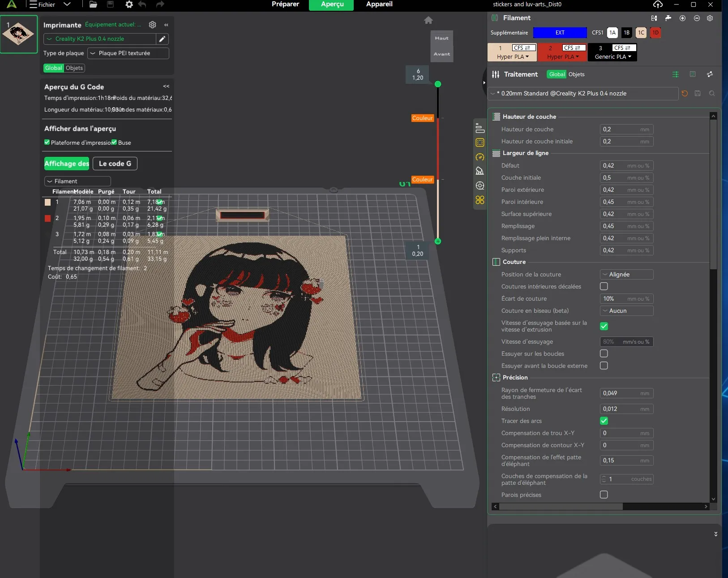
Task: Toggle Buse display checkbox
Action: tap(114, 142)
